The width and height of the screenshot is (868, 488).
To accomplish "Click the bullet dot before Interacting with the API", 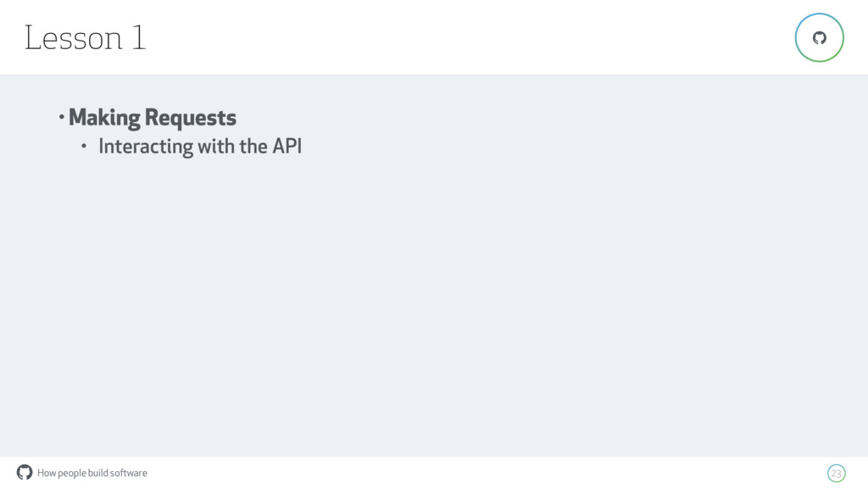I will [84, 146].
